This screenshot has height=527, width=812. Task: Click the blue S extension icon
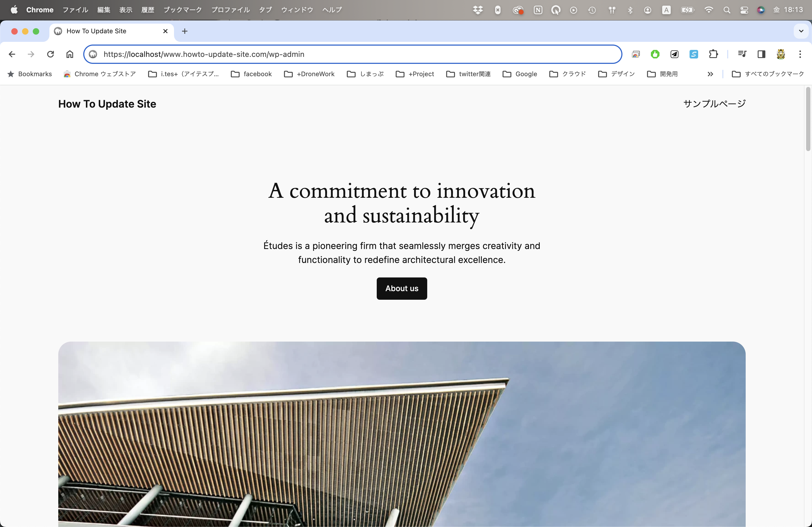click(x=694, y=54)
